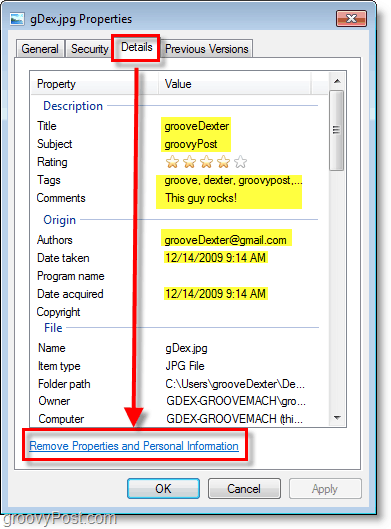Close the gDex.jpg Properties dialog

351,18
